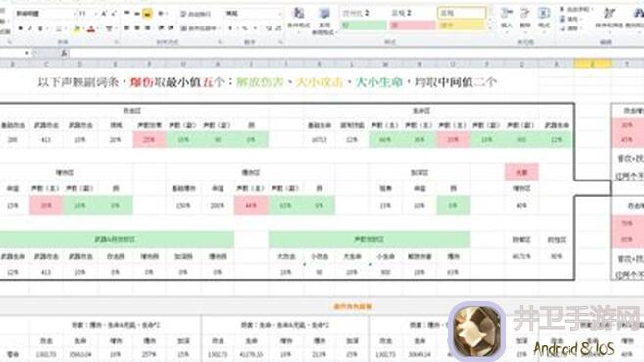Select the 攻击区 section heading cell
The height and width of the screenshot is (362, 644).
pos(132,111)
